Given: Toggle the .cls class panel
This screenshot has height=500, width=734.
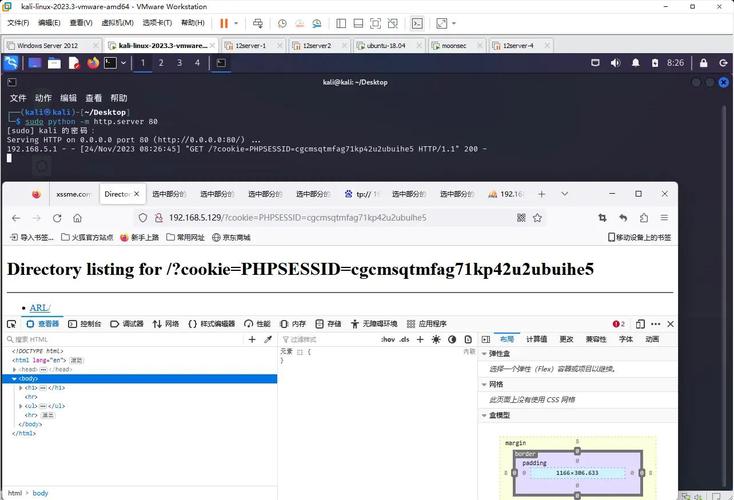Looking at the screenshot, I should (404, 340).
